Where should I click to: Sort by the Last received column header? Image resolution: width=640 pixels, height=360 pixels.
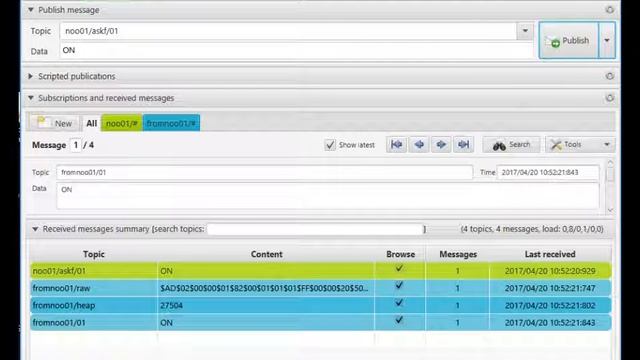pyautogui.click(x=550, y=254)
